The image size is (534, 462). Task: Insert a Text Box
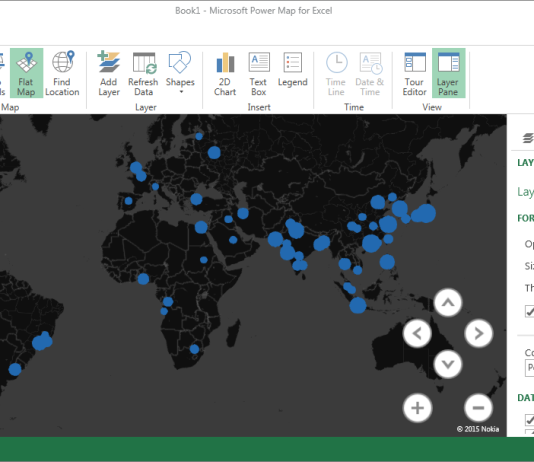point(258,73)
